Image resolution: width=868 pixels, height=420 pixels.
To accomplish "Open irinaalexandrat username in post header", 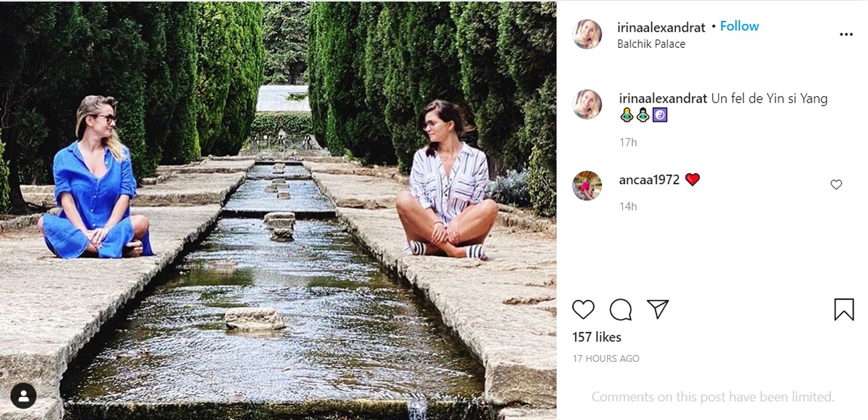I will (661, 27).
